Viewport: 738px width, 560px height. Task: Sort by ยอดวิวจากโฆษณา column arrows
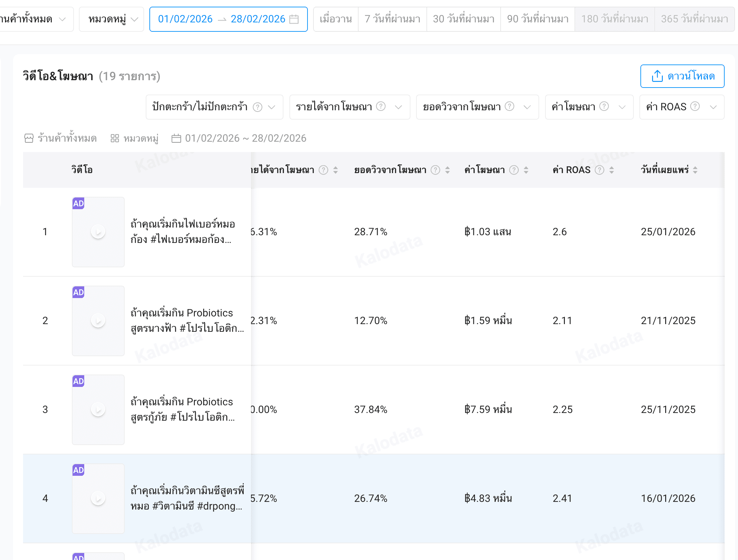[x=448, y=170]
